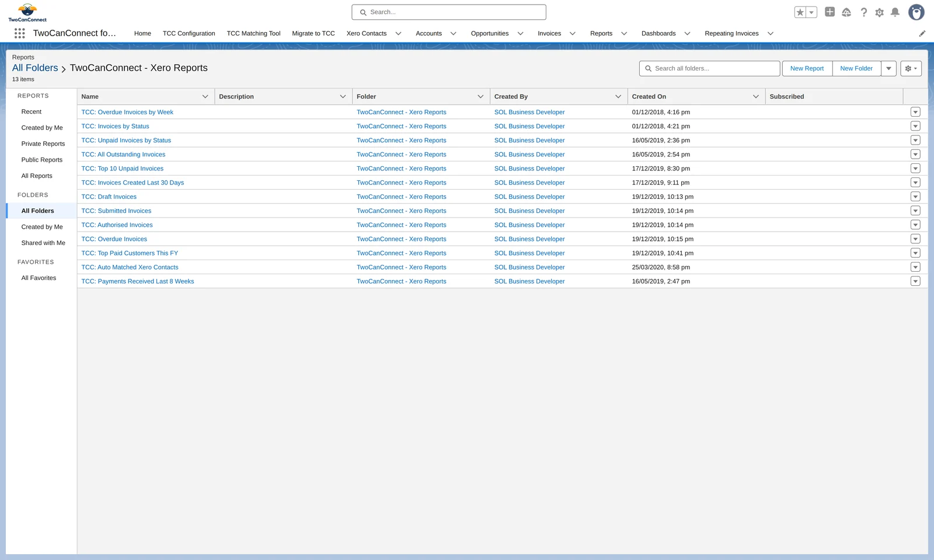Open row actions for Authorised Invoices
The height and width of the screenshot is (560, 934).
(x=915, y=225)
